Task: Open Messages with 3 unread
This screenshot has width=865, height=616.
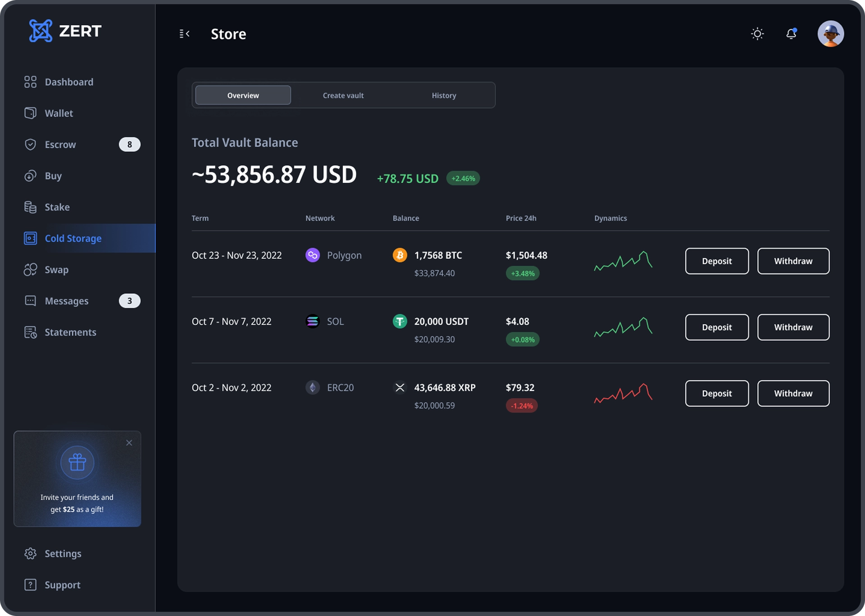Action: pyautogui.click(x=66, y=301)
